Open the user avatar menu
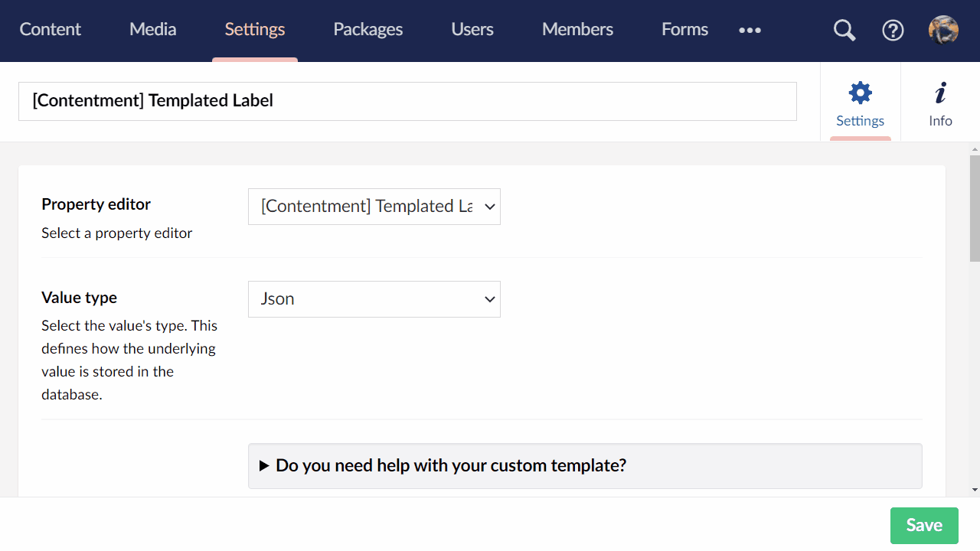Screen dimensions: 980x551 (943, 31)
